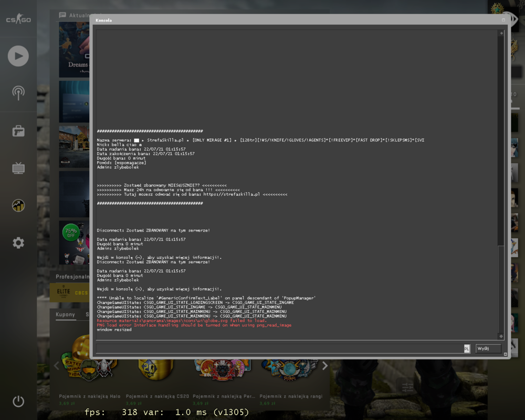The image size is (525, 420).
Task: Select Pojemnik z naklejką Per... item
Action: (x=224, y=396)
